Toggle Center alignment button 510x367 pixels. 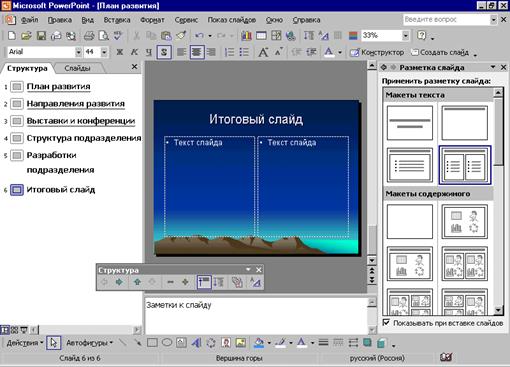point(197,52)
